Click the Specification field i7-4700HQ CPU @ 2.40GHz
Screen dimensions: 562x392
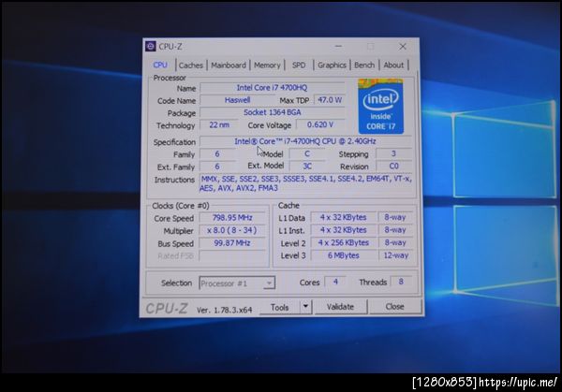[305, 141]
